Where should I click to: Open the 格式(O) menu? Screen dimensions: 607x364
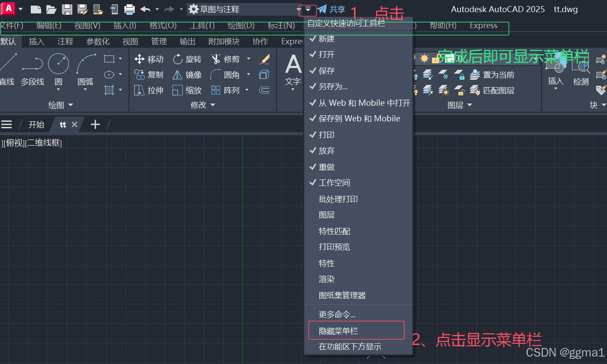click(163, 26)
